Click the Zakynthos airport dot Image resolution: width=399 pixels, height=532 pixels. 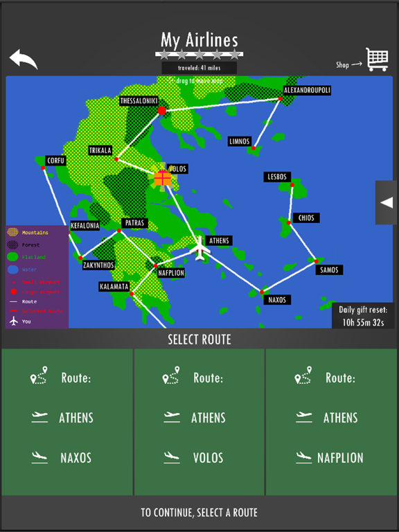point(80,258)
